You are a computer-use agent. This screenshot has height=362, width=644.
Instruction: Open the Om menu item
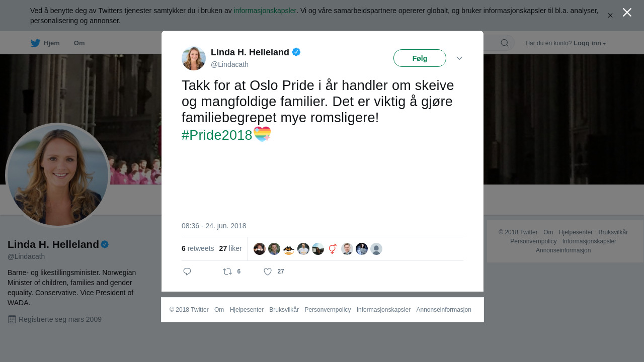(x=79, y=43)
